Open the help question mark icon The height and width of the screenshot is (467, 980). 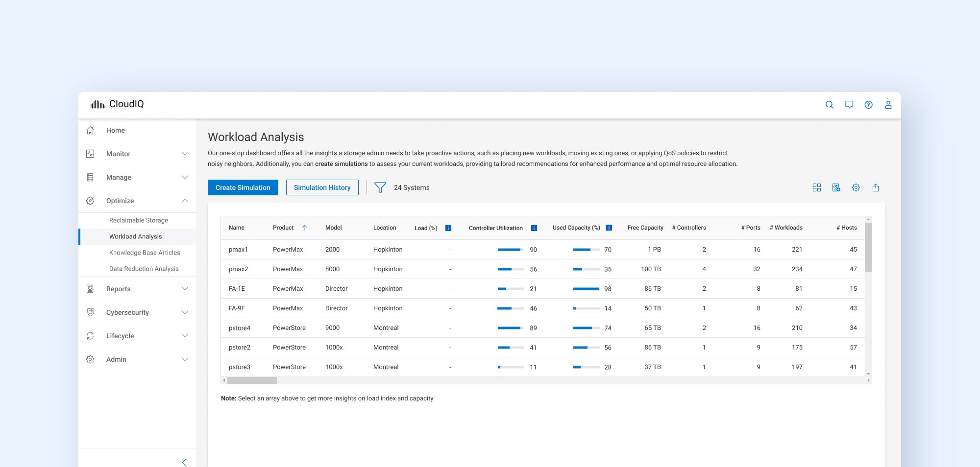pos(868,105)
